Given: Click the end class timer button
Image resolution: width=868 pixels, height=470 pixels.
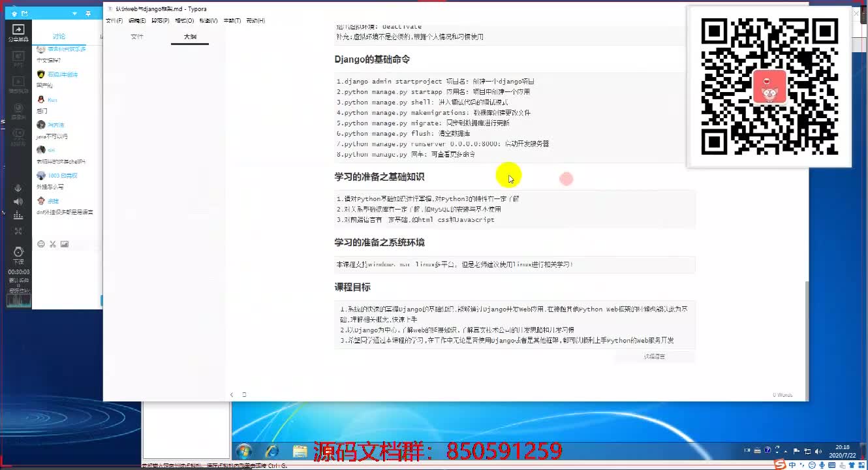Looking at the screenshot, I should [x=18, y=255].
